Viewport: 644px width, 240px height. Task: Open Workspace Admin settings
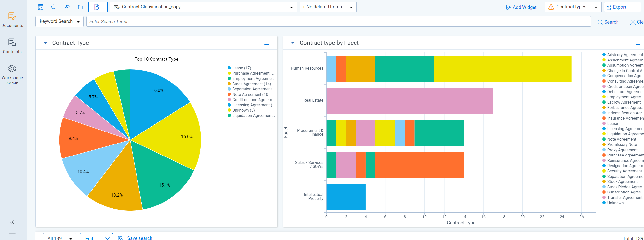click(x=12, y=75)
